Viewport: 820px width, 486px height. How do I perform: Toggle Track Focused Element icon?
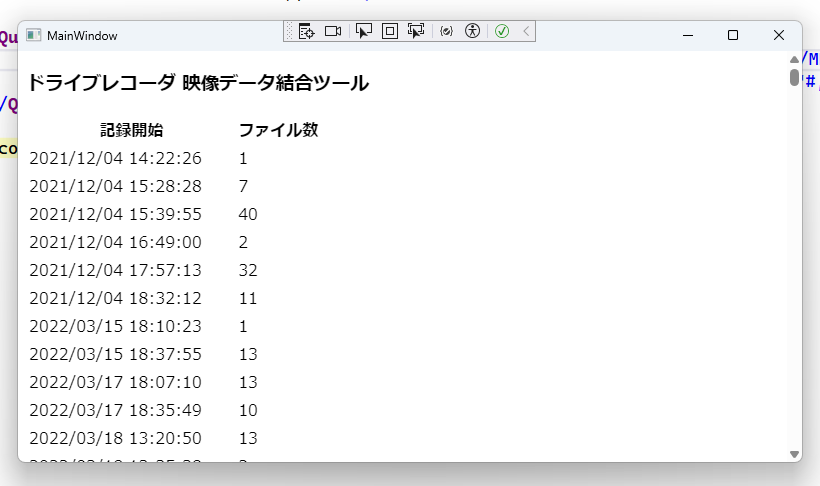[416, 31]
